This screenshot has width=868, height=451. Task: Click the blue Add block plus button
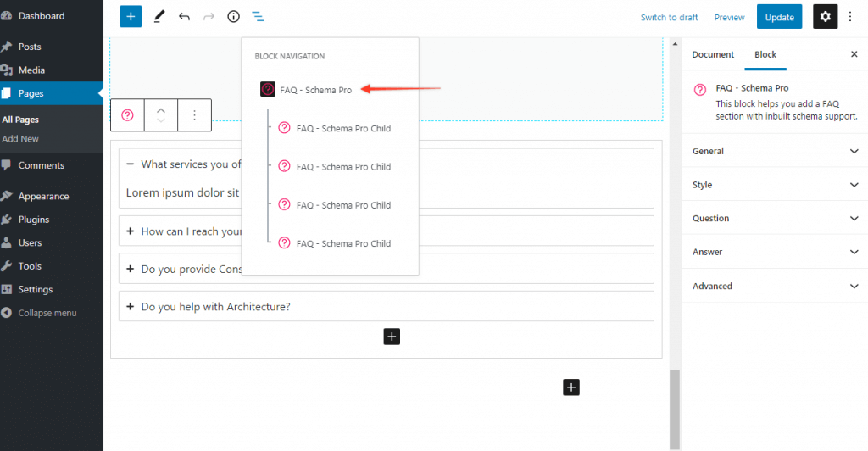[x=131, y=17]
